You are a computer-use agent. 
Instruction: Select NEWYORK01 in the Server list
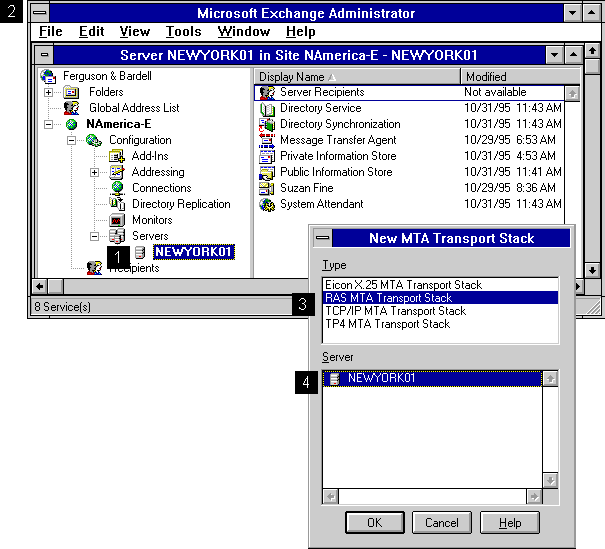pyautogui.click(x=433, y=379)
